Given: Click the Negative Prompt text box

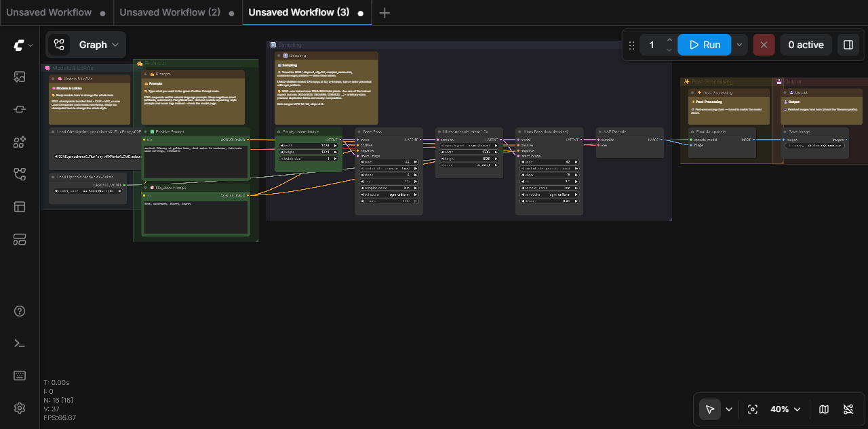Looking at the screenshot, I should click(x=195, y=218).
